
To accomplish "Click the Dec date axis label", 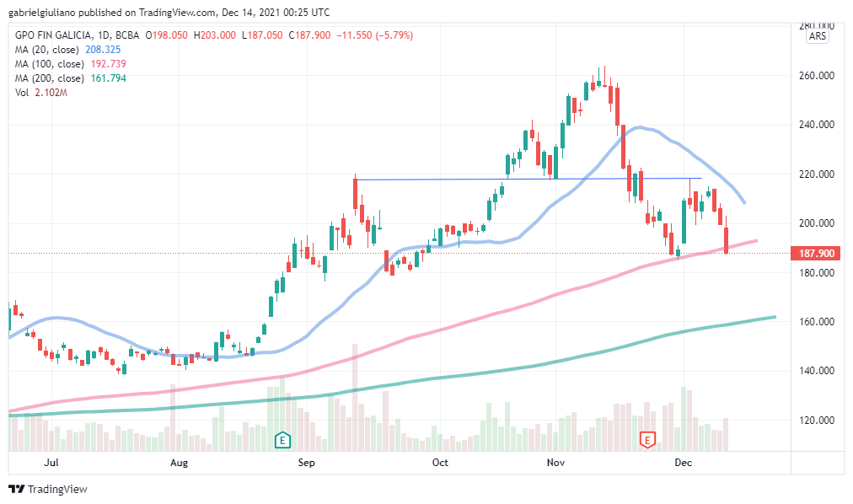I will (684, 462).
